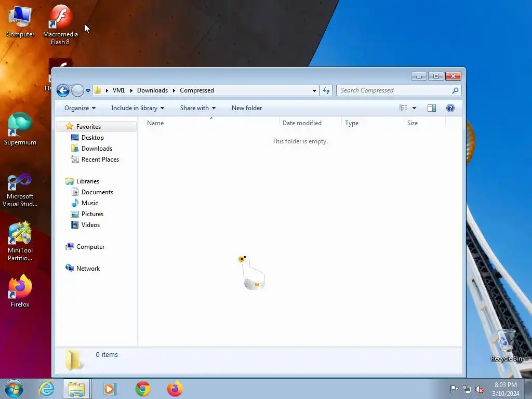Screen dimensions: 532x399
Task: Select Computer in the navigation pane
Action: pos(90,247)
